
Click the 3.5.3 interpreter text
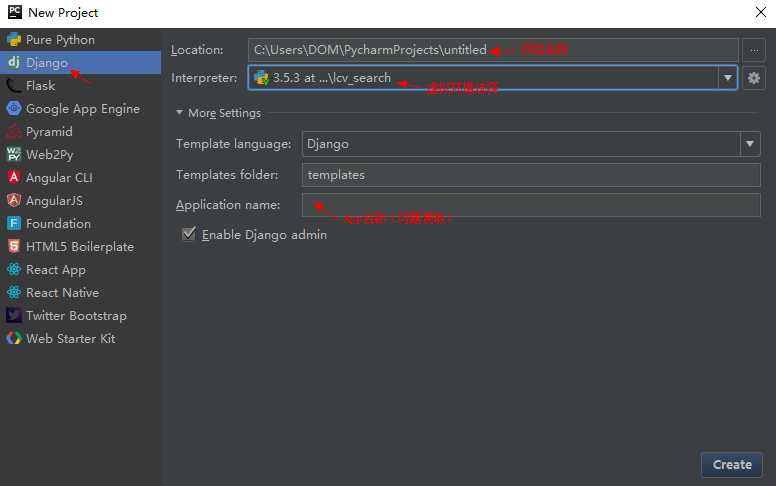(332, 78)
